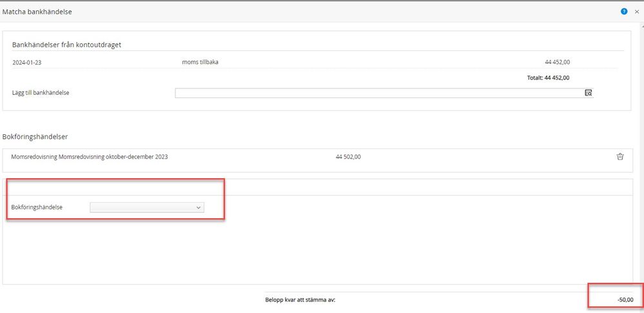Image resolution: width=644 pixels, height=313 pixels.
Task: Focus the Lägg till bankhändelse input field
Action: click(379, 93)
